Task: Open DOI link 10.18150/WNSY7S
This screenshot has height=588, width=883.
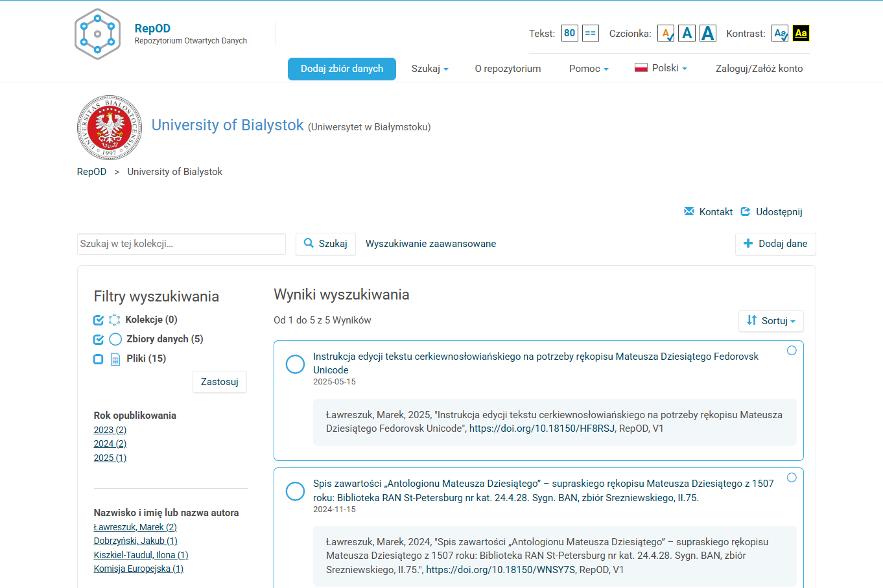Action: (500, 570)
